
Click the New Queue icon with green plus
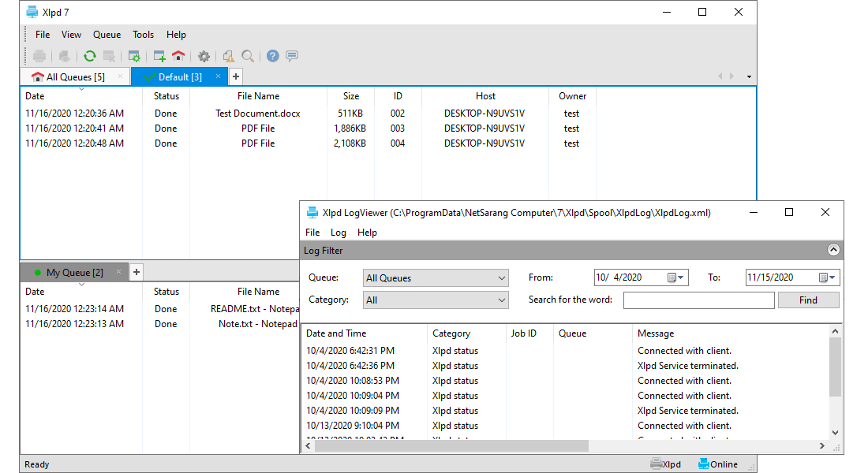pyautogui.click(x=159, y=56)
